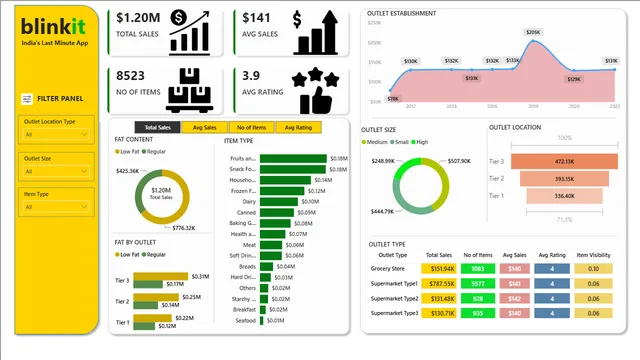Viewport: 640px width, 360px height.
Task: Click the $776.32K donut label
Action: (x=184, y=228)
